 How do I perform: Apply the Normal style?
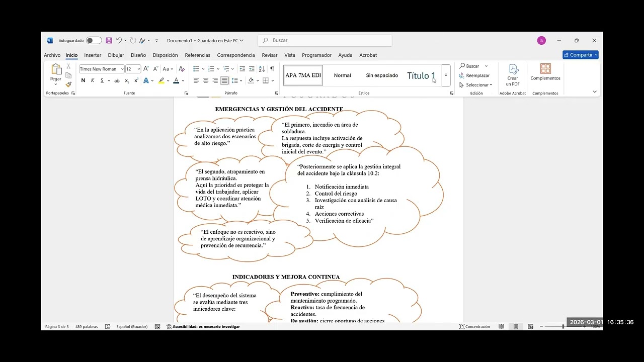[x=343, y=75]
